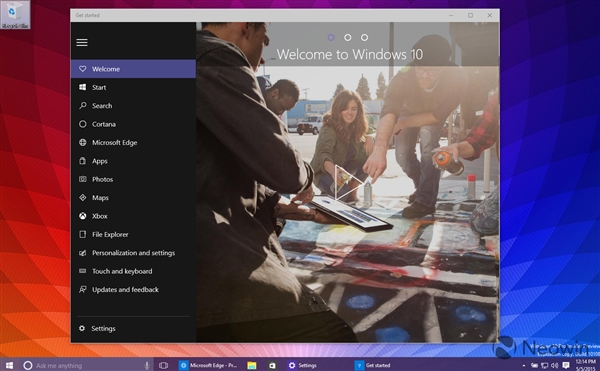600x371 pixels.
Task: Open Settings at the sidebar bottom
Action: tap(133, 328)
